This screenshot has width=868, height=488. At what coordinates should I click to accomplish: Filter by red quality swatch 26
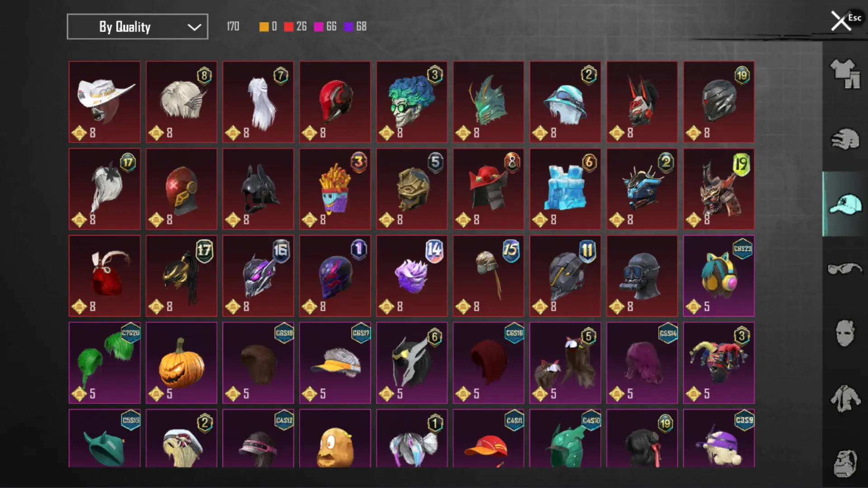(295, 27)
